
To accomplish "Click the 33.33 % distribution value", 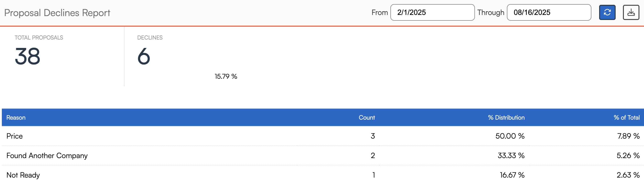I will coord(511,155).
